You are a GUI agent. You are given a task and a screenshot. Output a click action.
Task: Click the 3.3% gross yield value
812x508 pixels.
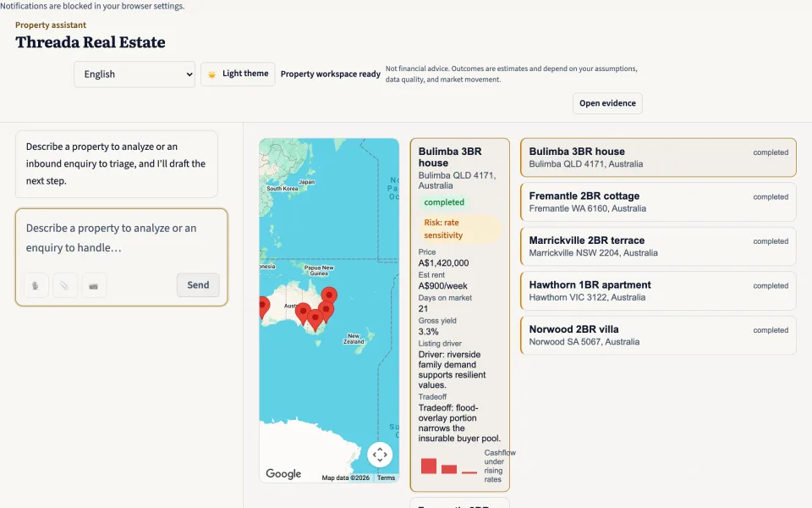click(428, 332)
